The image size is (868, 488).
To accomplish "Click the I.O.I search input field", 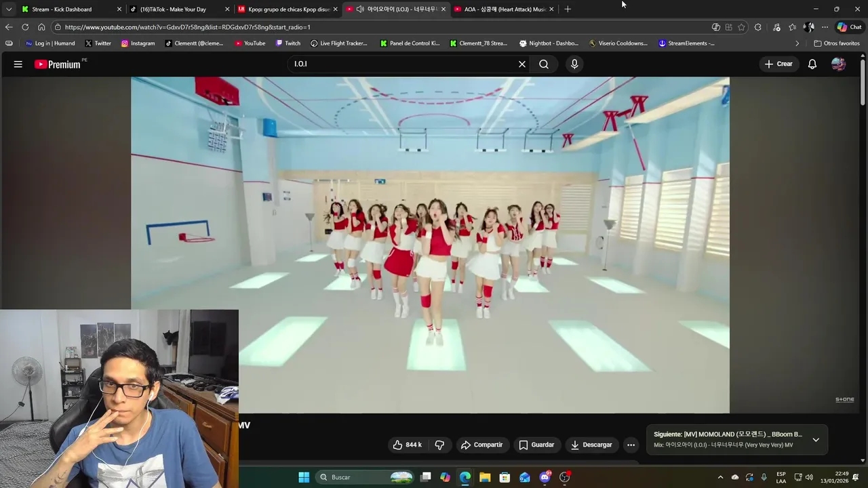I will 403,64.
